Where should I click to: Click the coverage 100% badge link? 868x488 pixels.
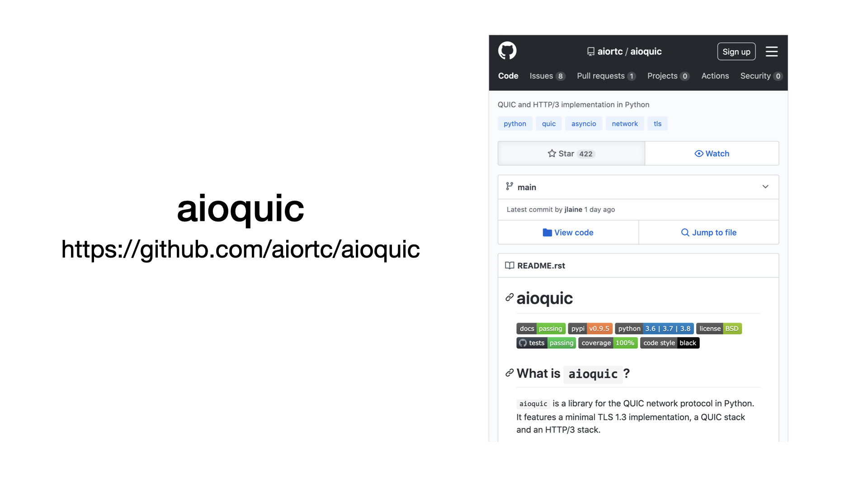click(608, 343)
